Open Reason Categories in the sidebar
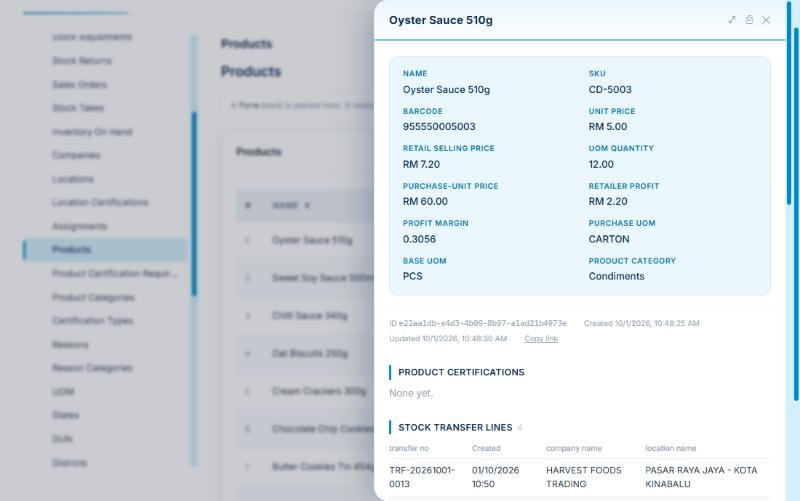The image size is (800, 501). pyautogui.click(x=92, y=368)
